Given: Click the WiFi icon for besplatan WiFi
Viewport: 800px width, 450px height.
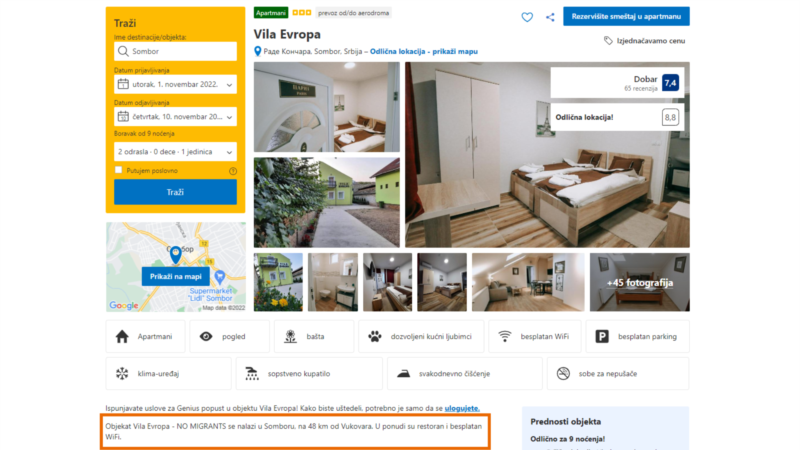Looking at the screenshot, I should tap(505, 337).
